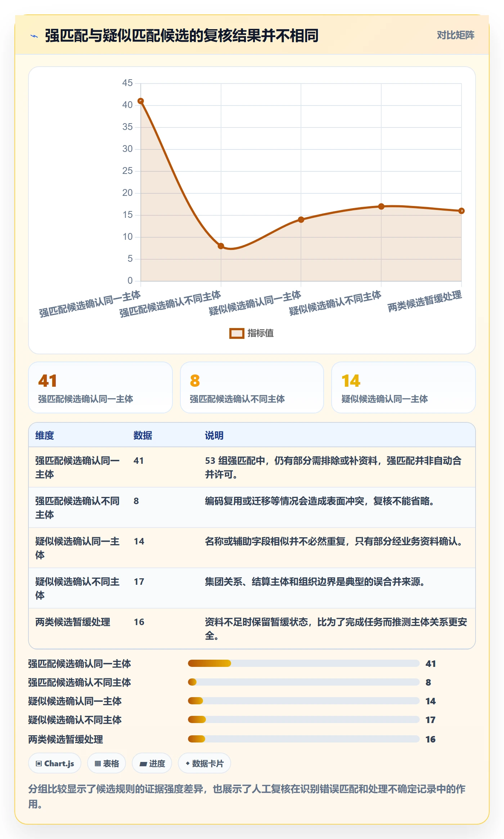Screen dimensions: 504x839
Task: Click the card title 强匹配与疑似匹配候选
Action: [x=181, y=36]
